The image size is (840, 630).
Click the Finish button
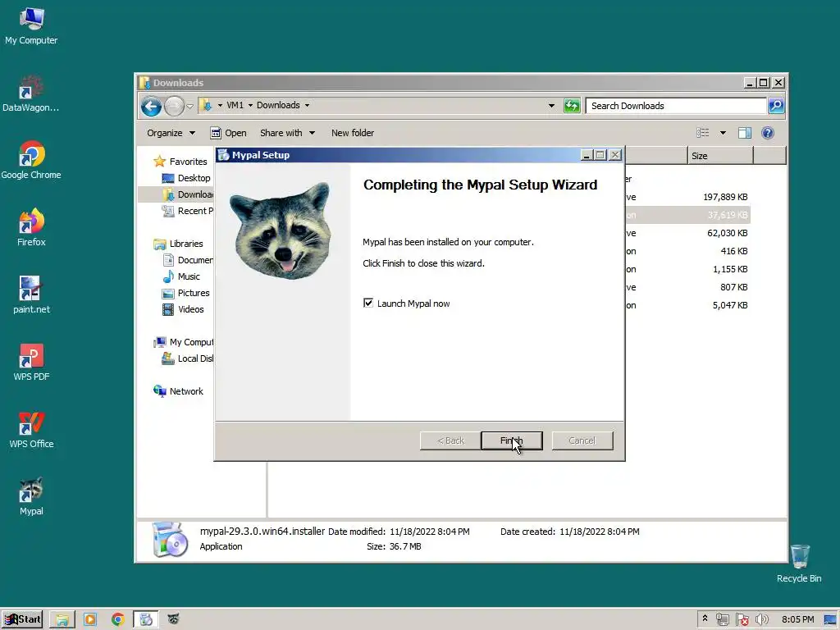(512, 441)
